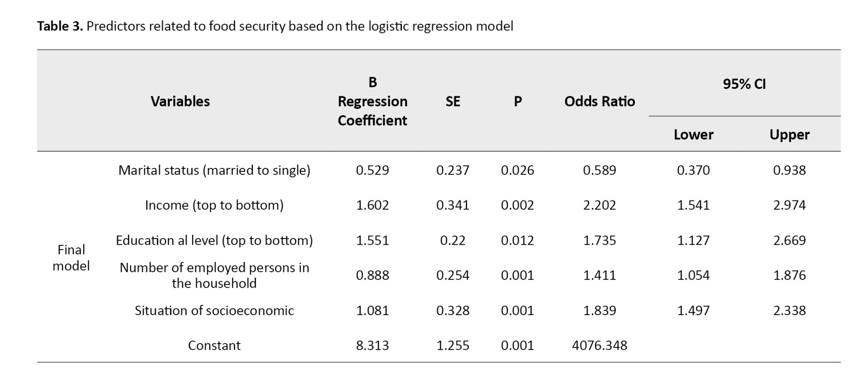
Task: Click the Educational level variable cell
Action: (x=214, y=240)
